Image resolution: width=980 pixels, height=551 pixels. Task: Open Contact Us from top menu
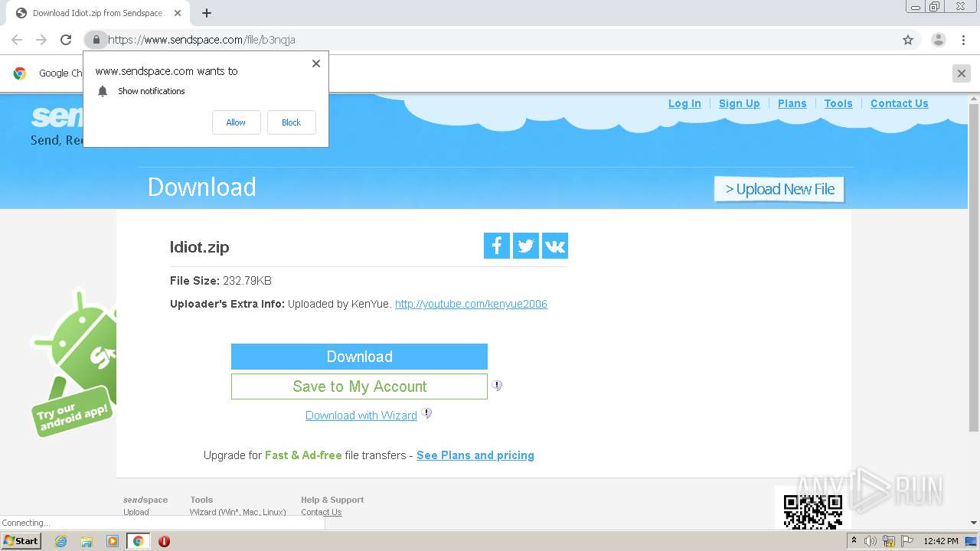(x=900, y=103)
